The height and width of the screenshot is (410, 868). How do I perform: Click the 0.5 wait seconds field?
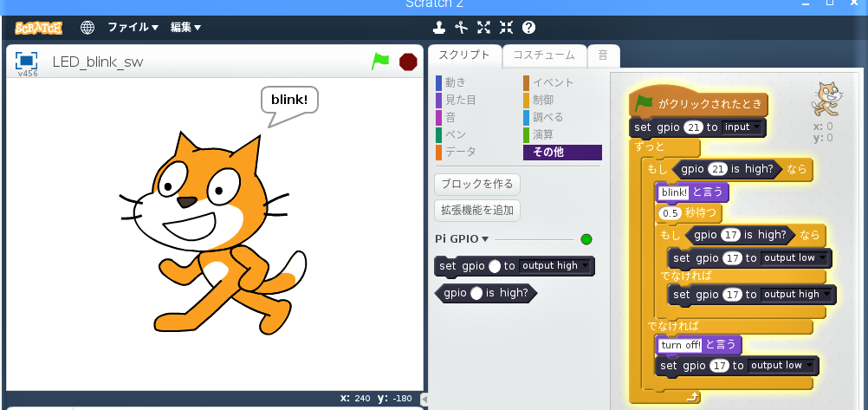670,212
